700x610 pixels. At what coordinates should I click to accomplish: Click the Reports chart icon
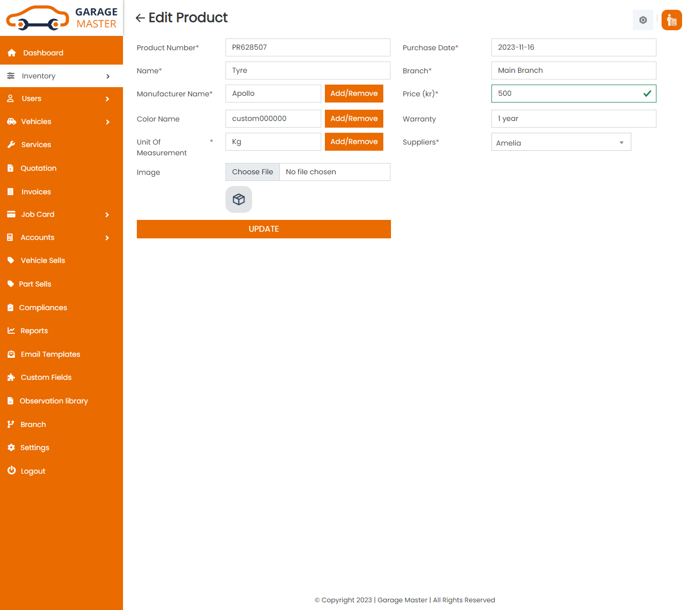tap(11, 331)
